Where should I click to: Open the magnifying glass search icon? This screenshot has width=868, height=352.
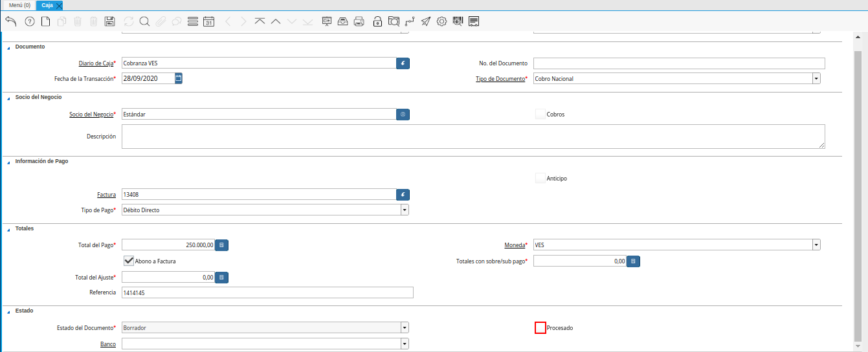[x=144, y=21]
